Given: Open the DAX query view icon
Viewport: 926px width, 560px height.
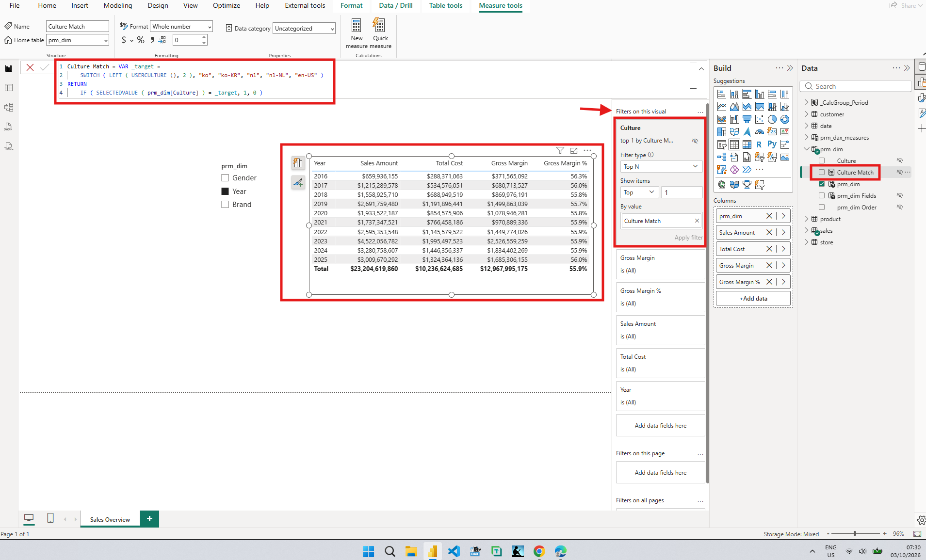Looking at the screenshot, I should (x=9, y=127).
